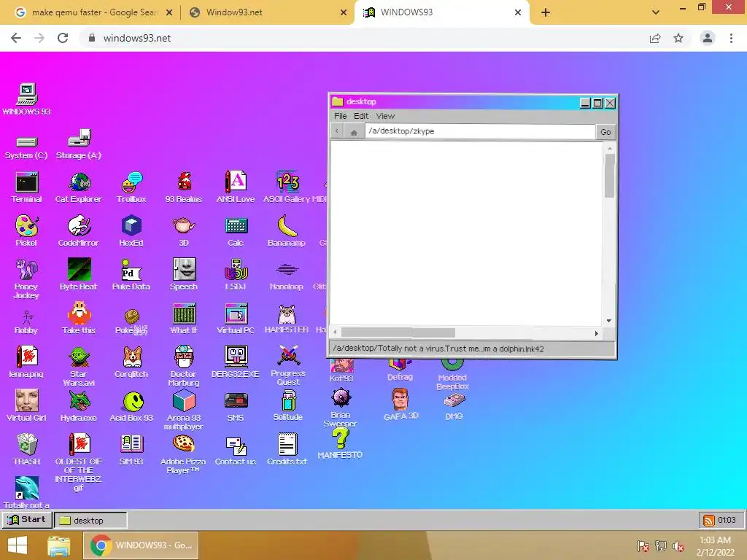
Task: Open the Windows host Start button
Action: 18,545
